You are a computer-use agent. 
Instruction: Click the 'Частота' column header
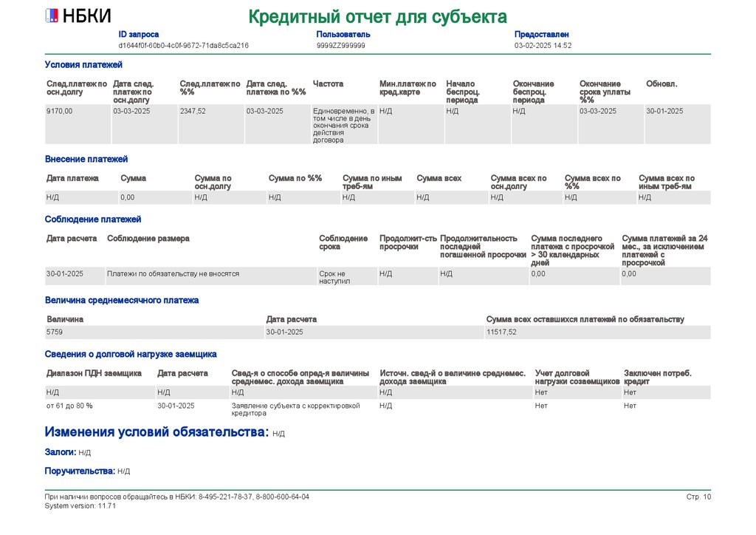point(328,84)
